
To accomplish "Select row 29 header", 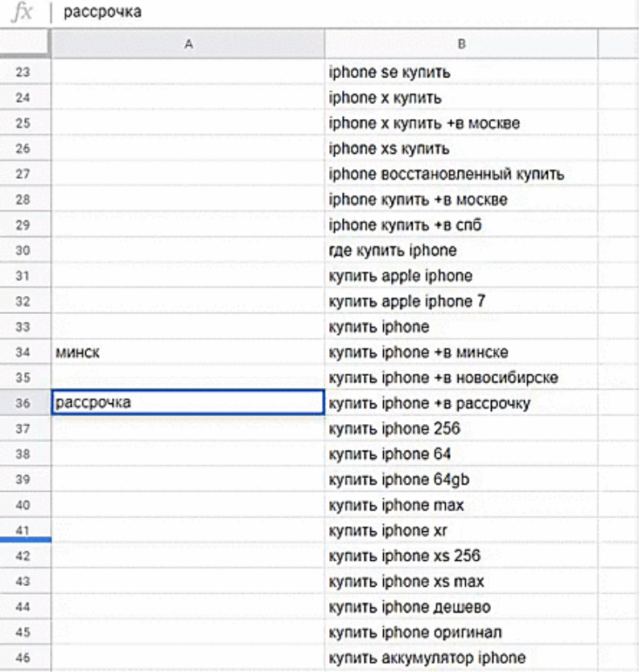I will point(25,225).
